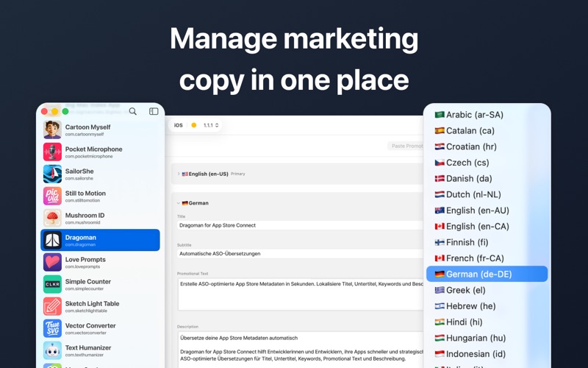588x368 pixels.
Task: Choose Czech (cs) from language list
Action: point(487,163)
